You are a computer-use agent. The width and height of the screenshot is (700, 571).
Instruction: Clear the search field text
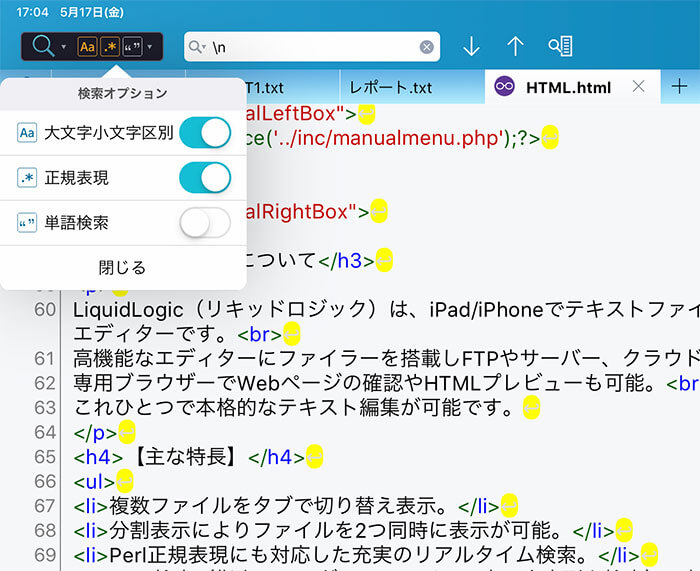point(426,46)
